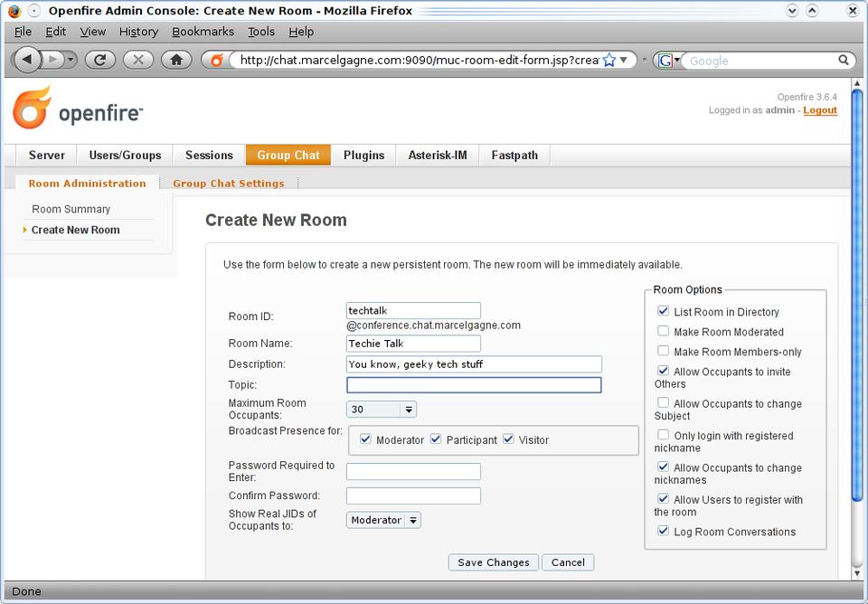Click the browser Back arrow button
The height and width of the screenshot is (604, 868).
(28, 60)
